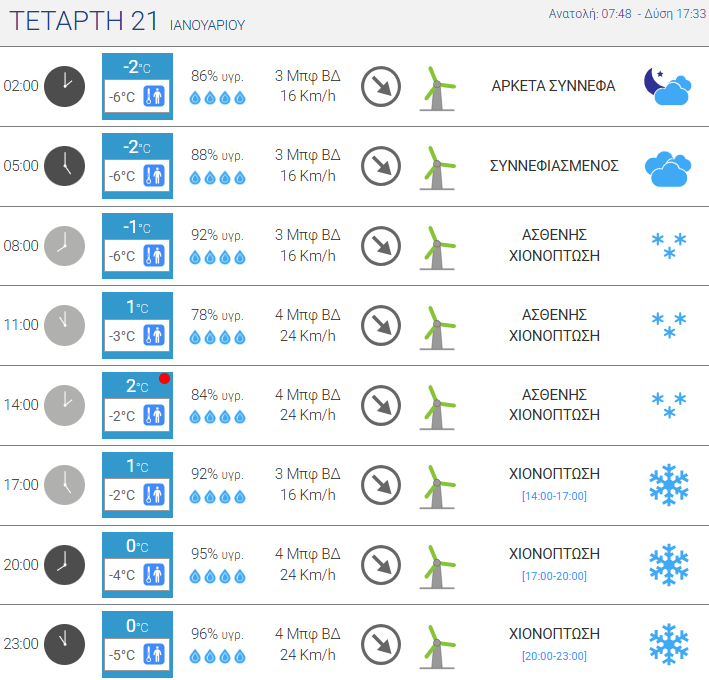Screen dimensions: 709x680
Task: Select the ΤΕΤΑΡΤΗ 21 date heading
Action: 84,21
